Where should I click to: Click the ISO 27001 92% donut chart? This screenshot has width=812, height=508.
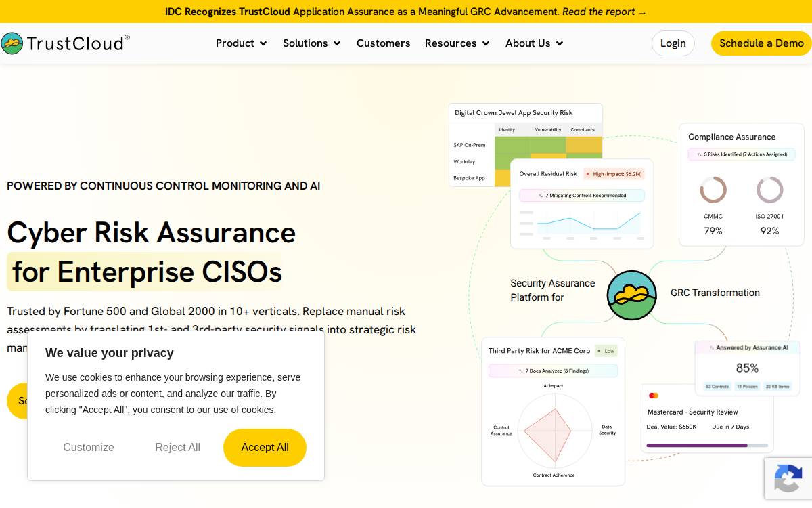(x=770, y=190)
